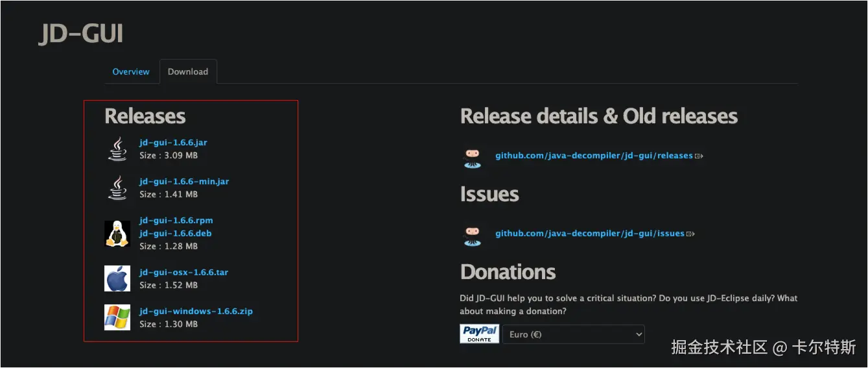Click the Donations heading
Viewport: 868px width, 368px height.
click(508, 272)
